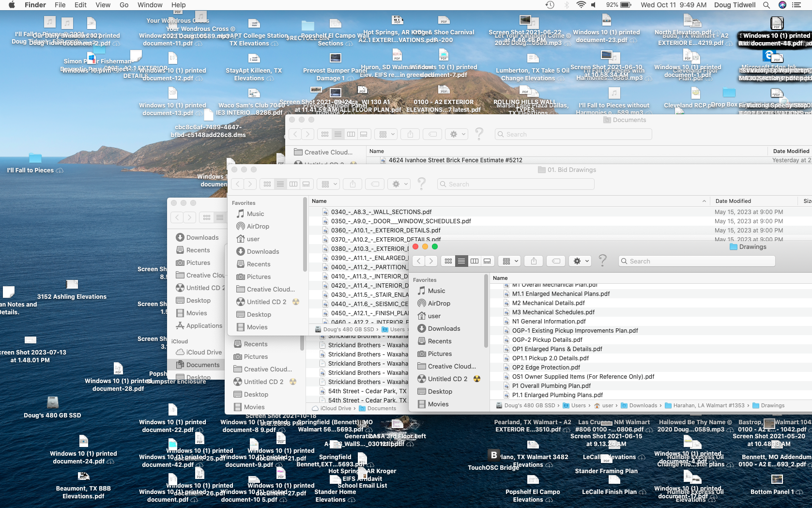
Task: Click the Share icon in Drawings window
Action: (x=534, y=261)
